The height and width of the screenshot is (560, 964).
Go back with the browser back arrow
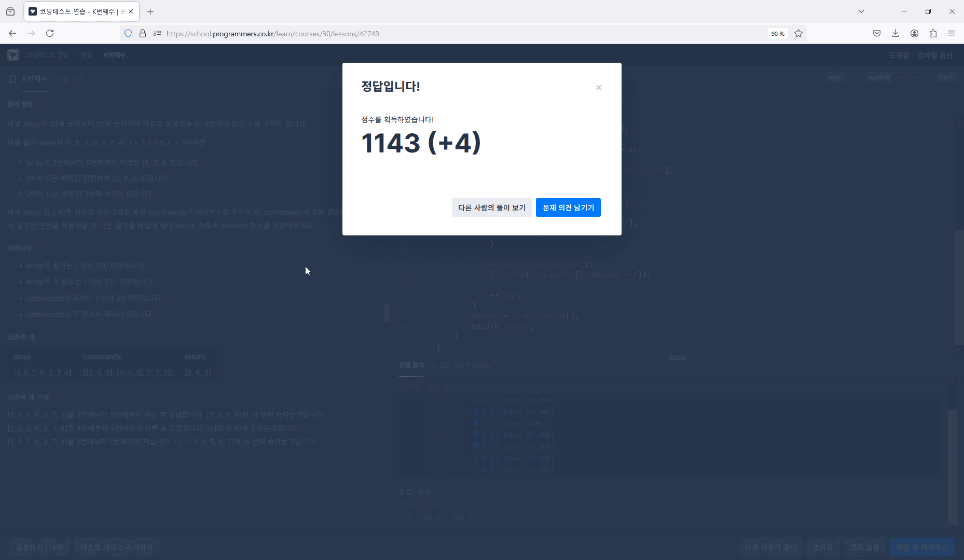tap(12, 33)
